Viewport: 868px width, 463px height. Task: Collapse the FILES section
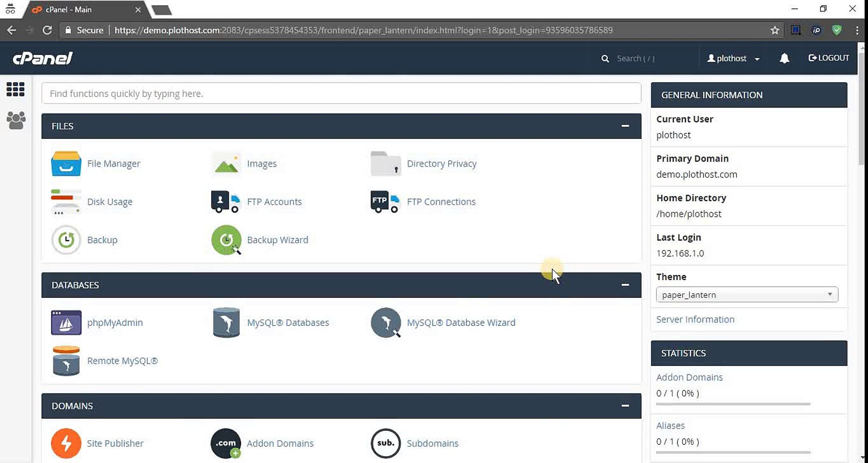(x=625, y=126)
